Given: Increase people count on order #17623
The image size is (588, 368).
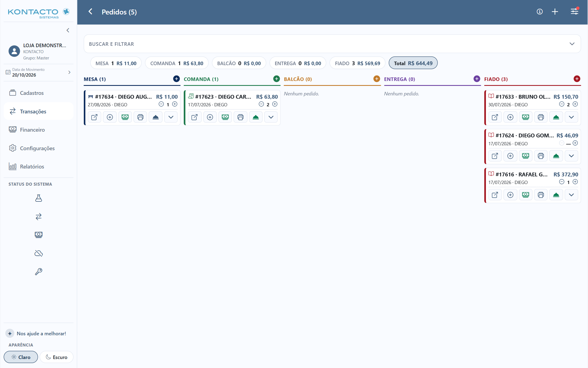Looking at the screenshot, I should (275, 104).
